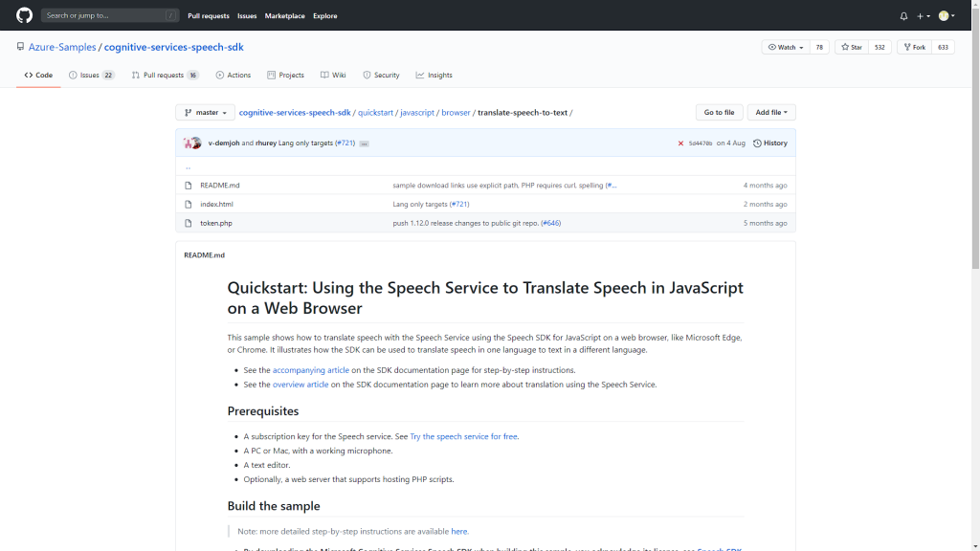The height and width of the screenshot is (551, 980).
Task: Open the Pull requests repo tab
Action: [165, 75]
